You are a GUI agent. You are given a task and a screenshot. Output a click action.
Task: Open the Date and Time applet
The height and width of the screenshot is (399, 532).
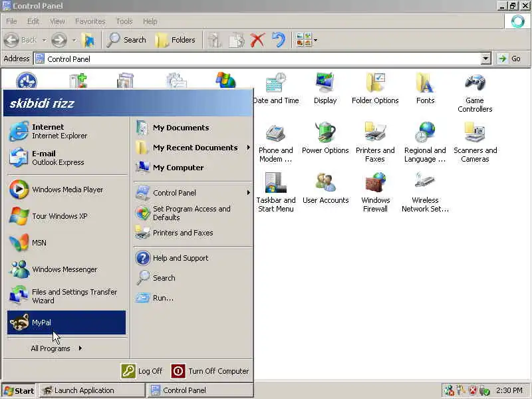point(275,88)
